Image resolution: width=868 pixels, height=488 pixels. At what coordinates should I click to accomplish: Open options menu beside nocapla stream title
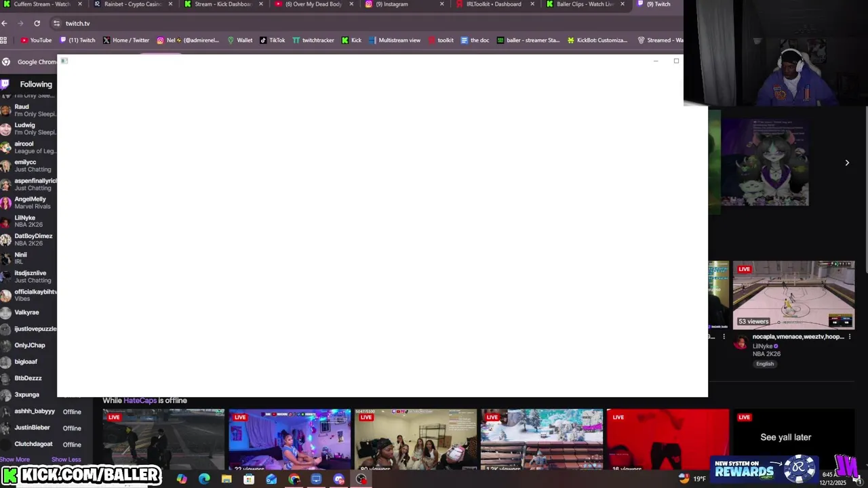[850, 337]
